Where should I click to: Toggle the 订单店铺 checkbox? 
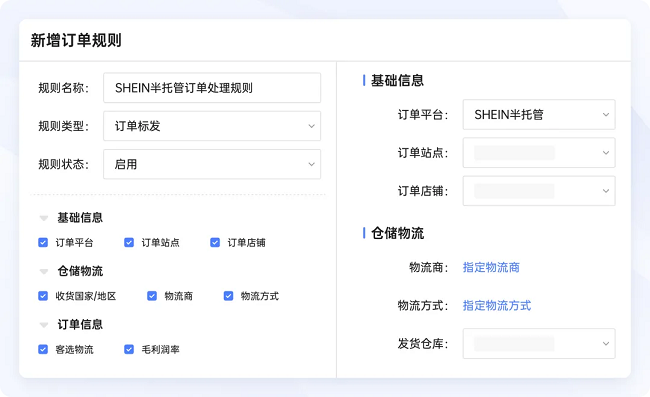(215, 242)
